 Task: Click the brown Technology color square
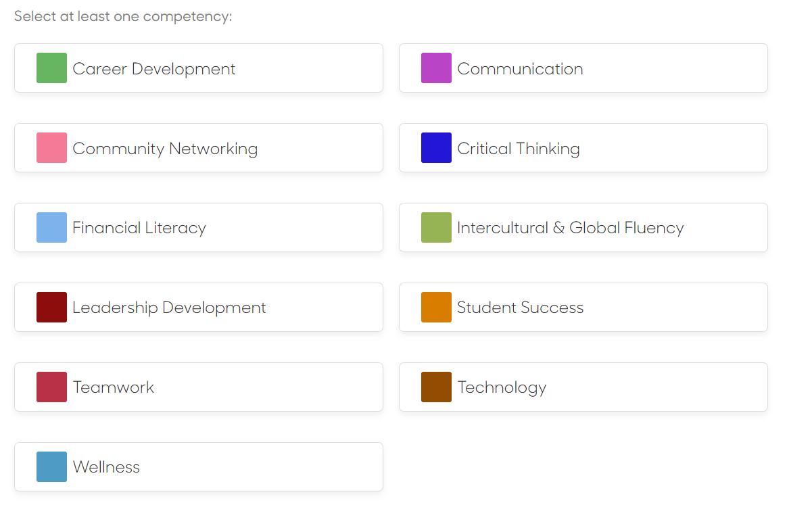436,387
